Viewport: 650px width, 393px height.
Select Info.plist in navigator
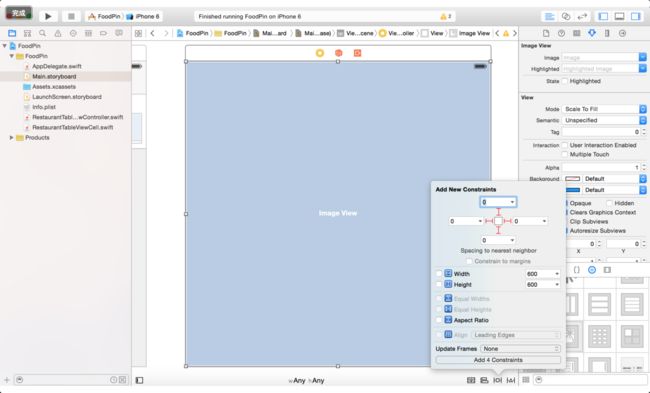[x=44, y=107]
